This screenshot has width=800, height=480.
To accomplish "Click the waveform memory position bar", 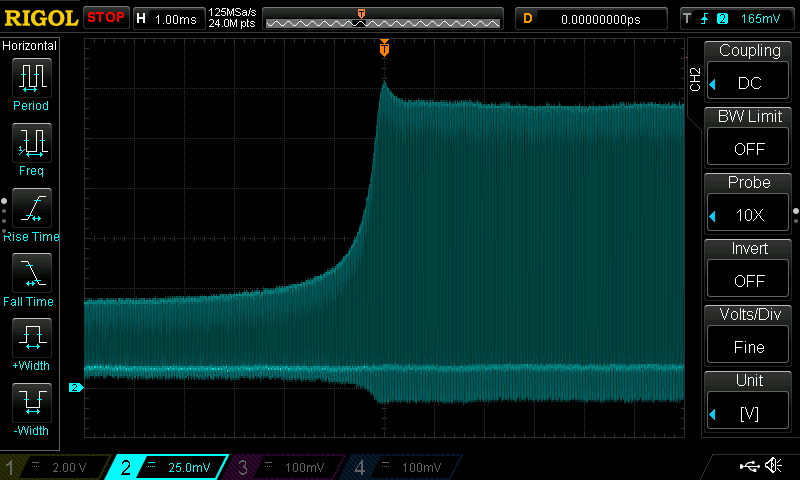I will tap(382, 19).
